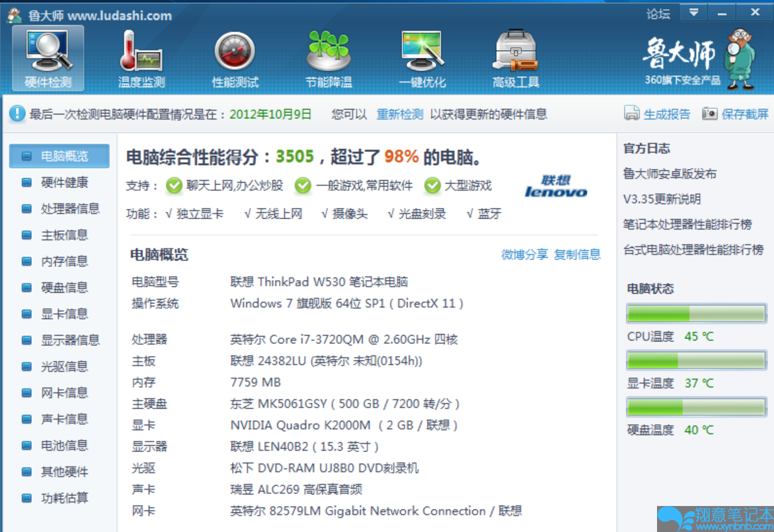Viewport: 774px width, 532px height.
Task: Click the hard disk value 东芝 MK5061GSY
Action: [344, 404]
